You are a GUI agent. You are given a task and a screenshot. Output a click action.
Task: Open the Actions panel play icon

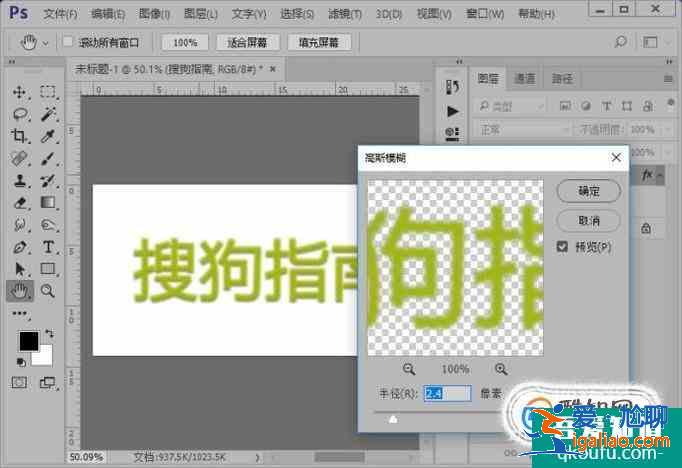point(452,111)
